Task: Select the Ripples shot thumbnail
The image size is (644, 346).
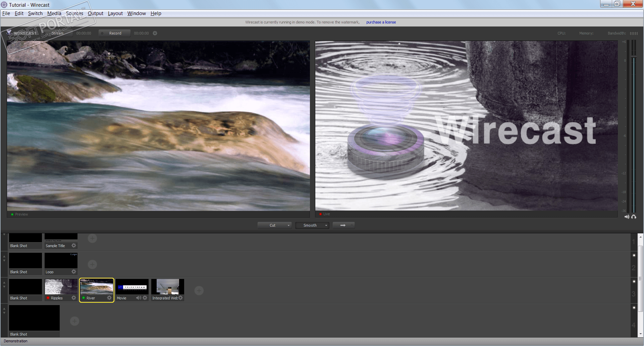Action: tap(61, 287)
